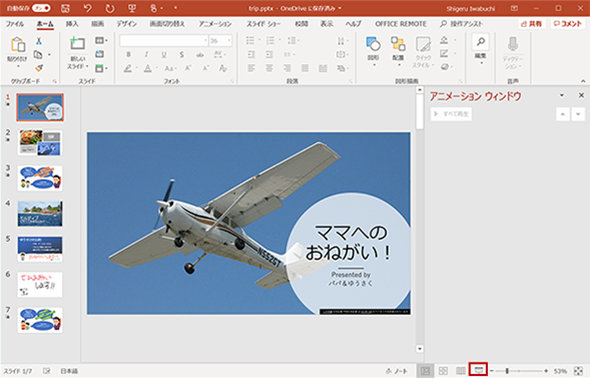Toggle Center paragraph alignment
Image resolution: width=590 pixels, height=378 pixels.
(269, 68)
